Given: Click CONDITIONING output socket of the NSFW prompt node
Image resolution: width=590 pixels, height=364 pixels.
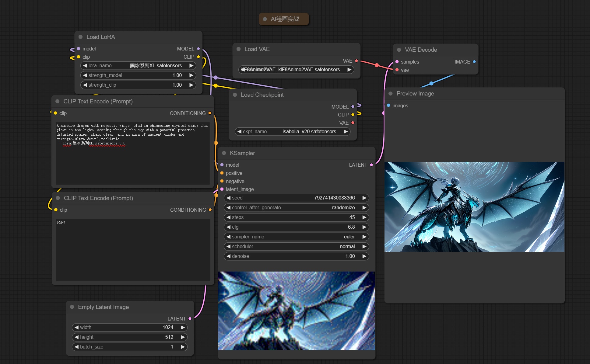Looking at the screenshot, I should click(x=210, y=210).
